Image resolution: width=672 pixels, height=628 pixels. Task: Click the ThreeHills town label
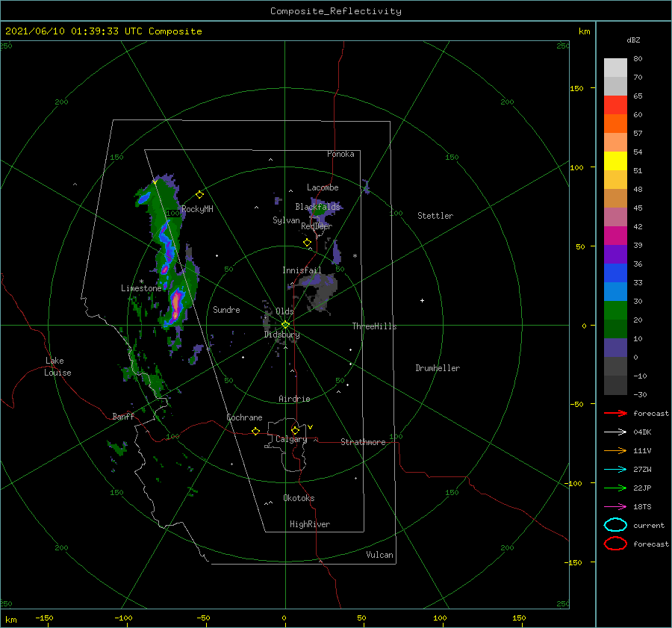point(374,326)
